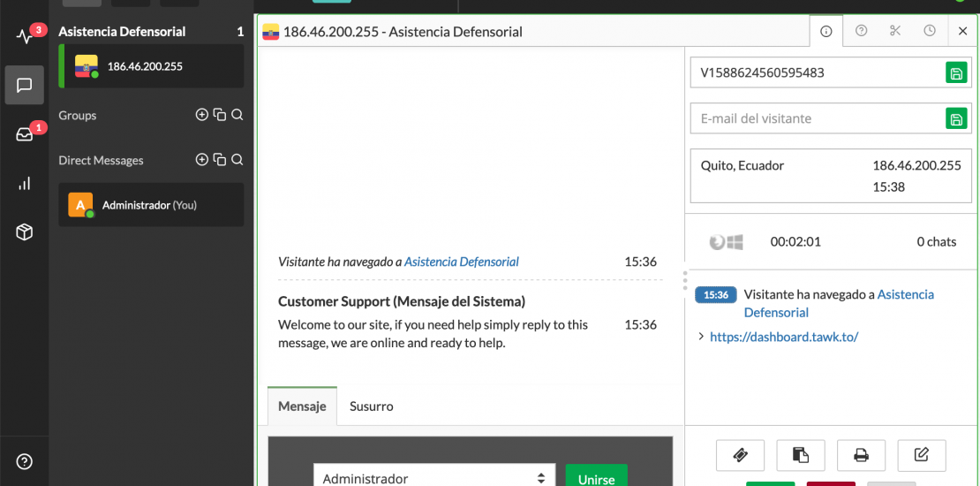Open the shortcuts scissors tab
The height and width of the screenshot is (486, 980).
pos(895,30)
